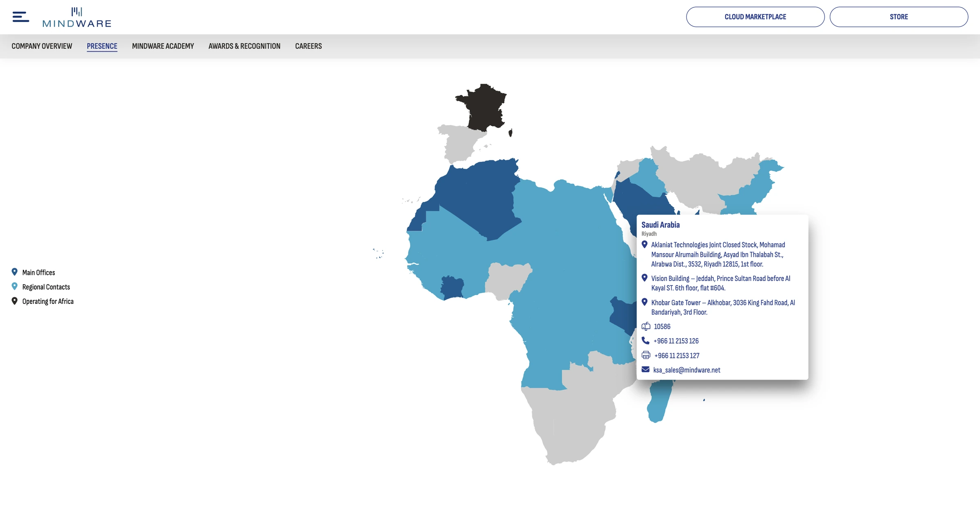Open the Store button
Viewport: 980px width, 522px height.
coord(899,17)
